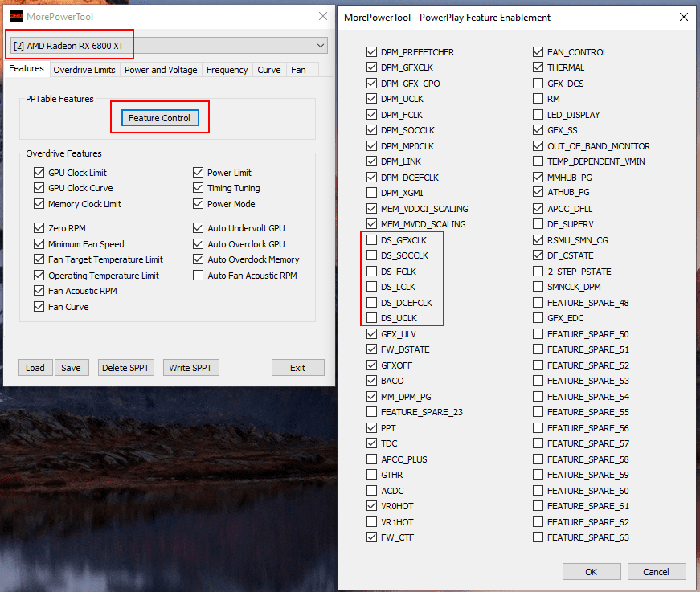Uncheck GFX_ULV feature
This screenshot has height=592, width=700.
371,334
